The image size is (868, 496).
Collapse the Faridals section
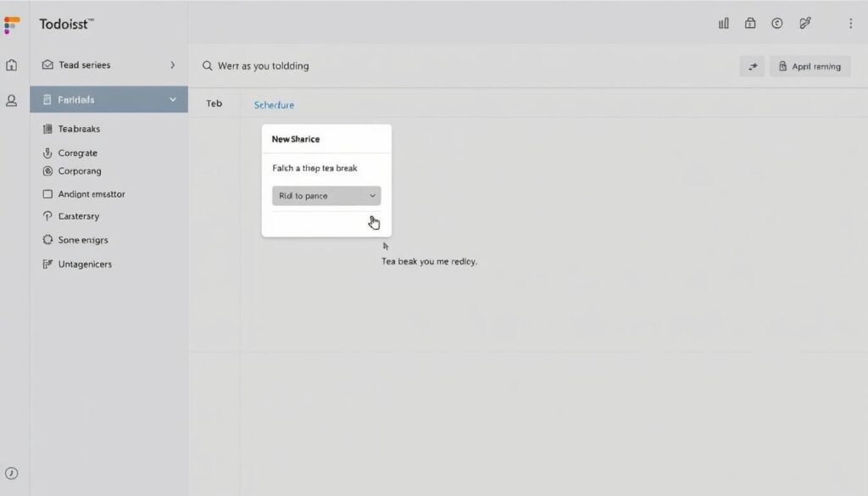pyautogui.click(x=173, y=100)
